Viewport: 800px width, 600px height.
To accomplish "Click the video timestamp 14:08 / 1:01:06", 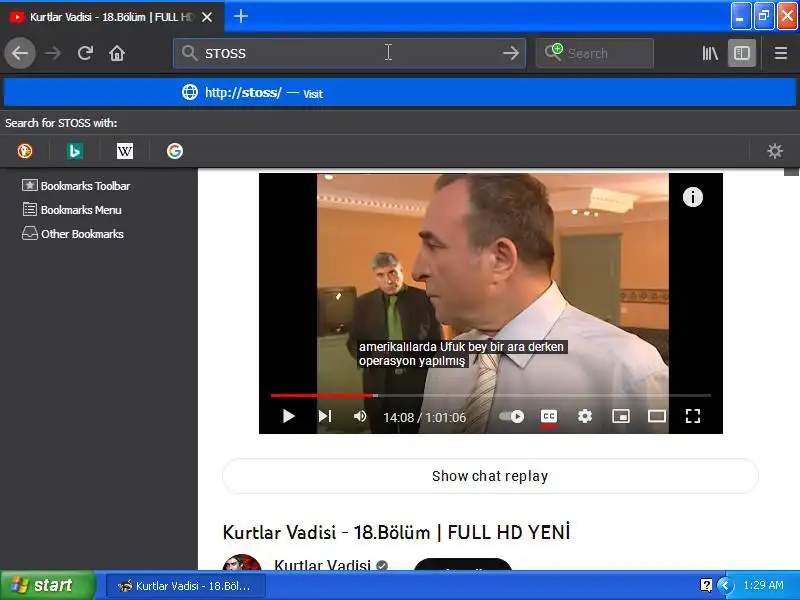I will (x=424, y=417).
